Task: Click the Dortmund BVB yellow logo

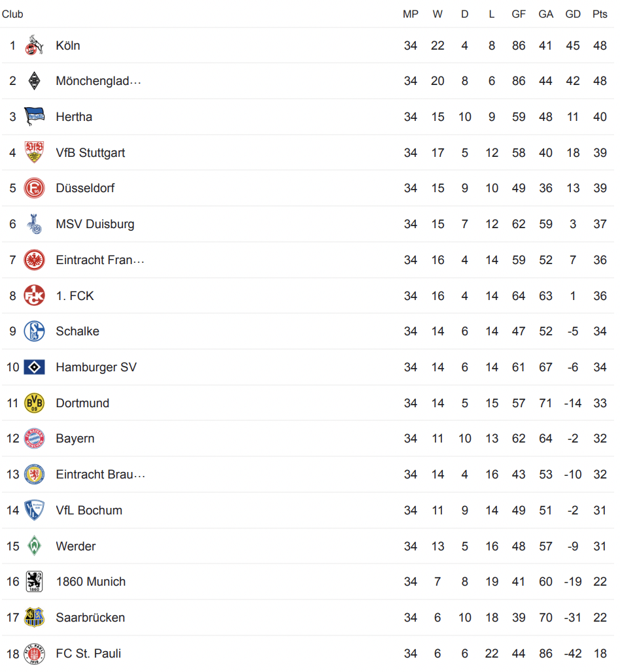Action: pos(34,403)
